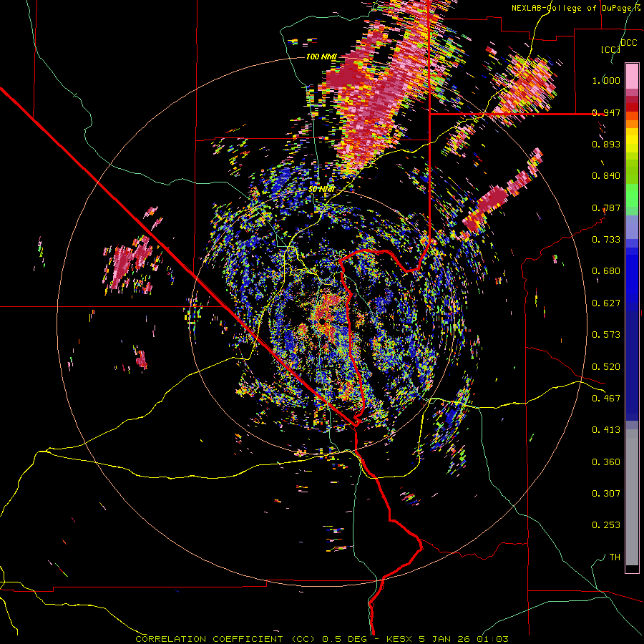
Task: Click the [CC] legend title
Action: point(610,49)
